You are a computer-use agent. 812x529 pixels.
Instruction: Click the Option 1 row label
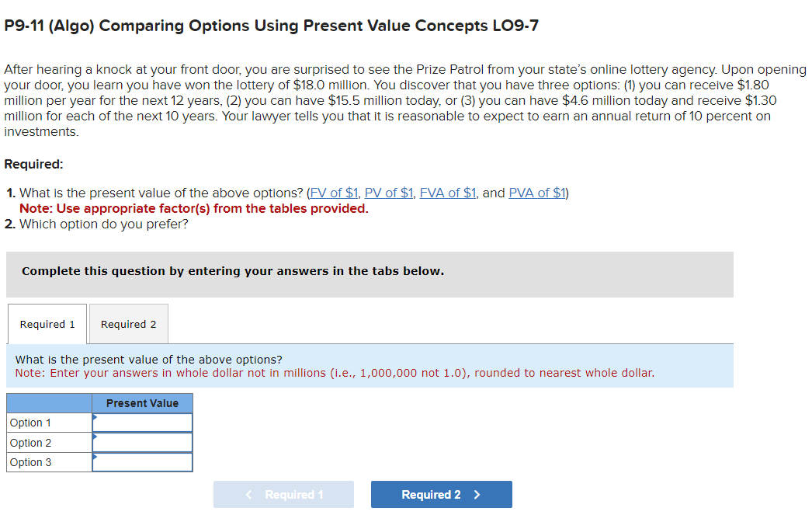pyautogui.click(x=29, y=423)
